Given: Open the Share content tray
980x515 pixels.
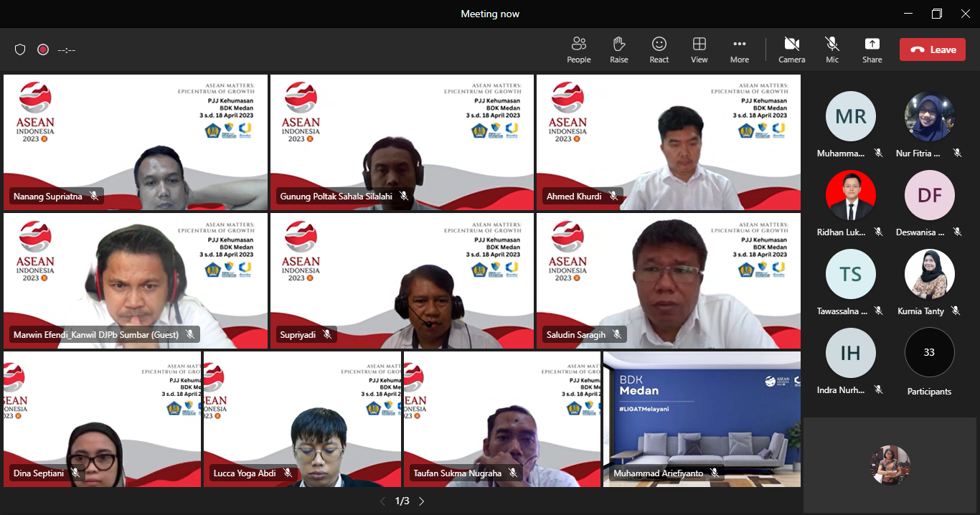Looking at the screenshot, I should (872, 49).
